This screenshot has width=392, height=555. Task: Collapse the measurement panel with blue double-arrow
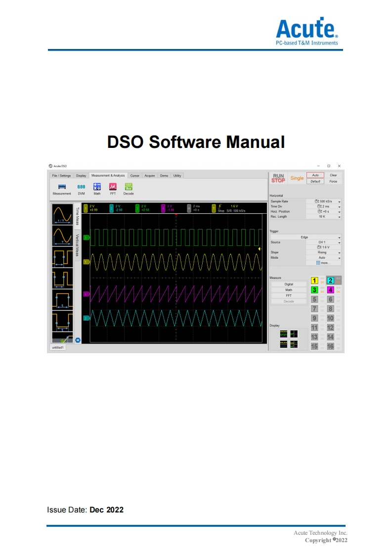78,340
